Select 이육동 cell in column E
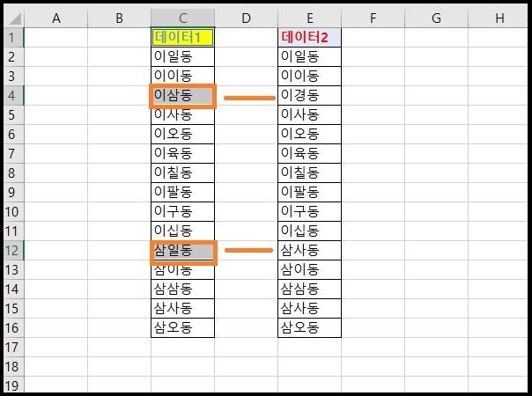Viewport: 532px width, 396px height. tap(309, 154)
